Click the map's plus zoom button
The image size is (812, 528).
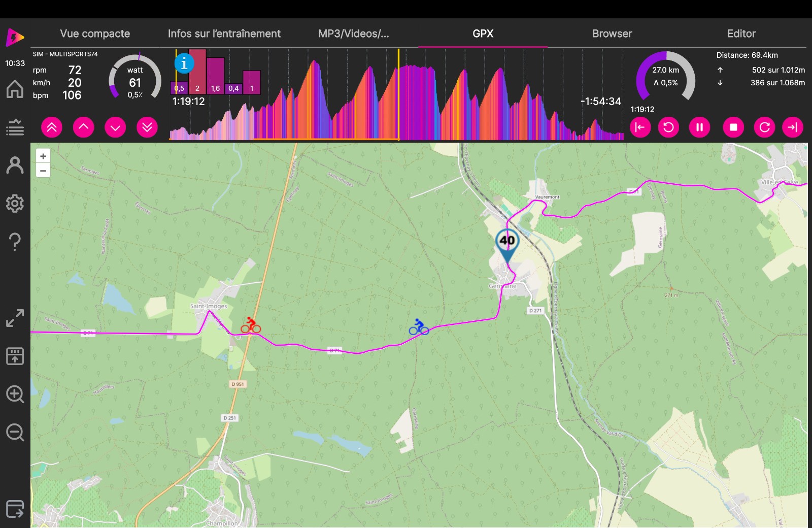click(43, 156)
